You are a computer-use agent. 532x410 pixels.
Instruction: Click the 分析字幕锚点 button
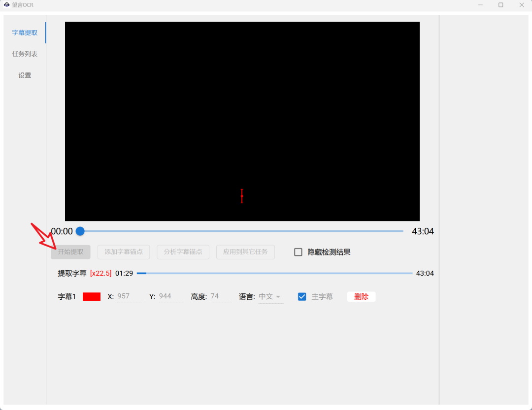tap(183, 252)
